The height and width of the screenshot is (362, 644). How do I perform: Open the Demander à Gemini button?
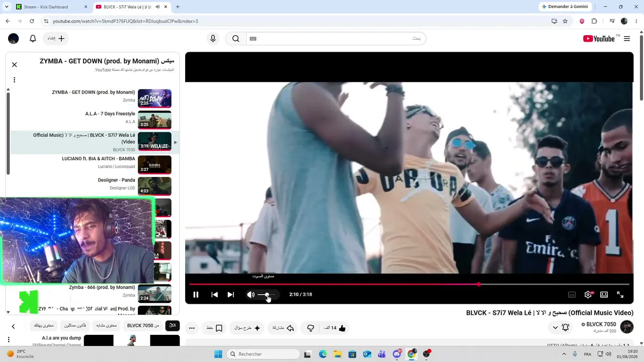pyautogui.click(x=565, y=7)
